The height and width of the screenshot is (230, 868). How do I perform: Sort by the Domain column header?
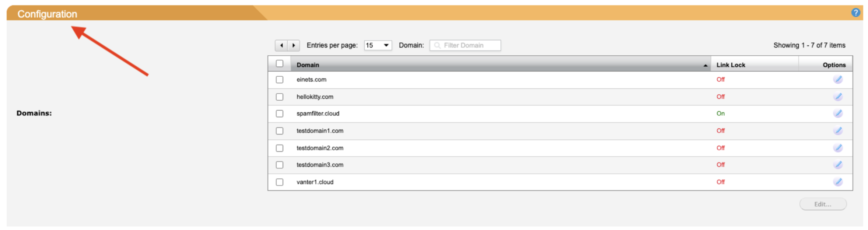point(308,65)
